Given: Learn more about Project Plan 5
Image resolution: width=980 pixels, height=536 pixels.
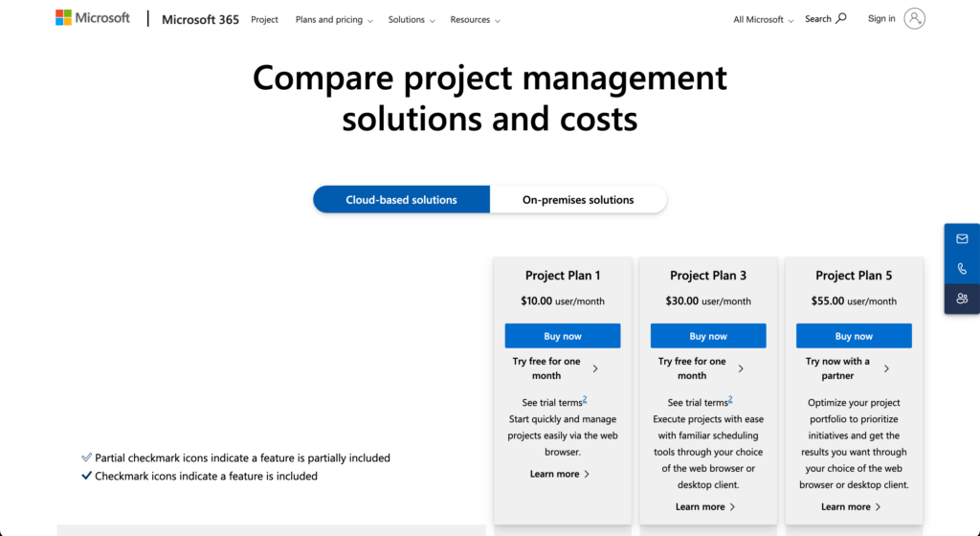Looking at the screenshot, I should point(851,506).
